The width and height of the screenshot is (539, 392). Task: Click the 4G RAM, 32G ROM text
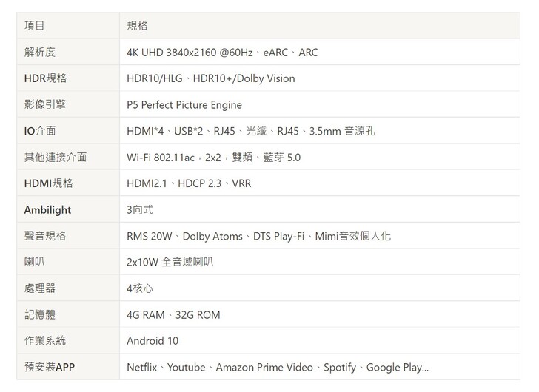coord(173,315)
